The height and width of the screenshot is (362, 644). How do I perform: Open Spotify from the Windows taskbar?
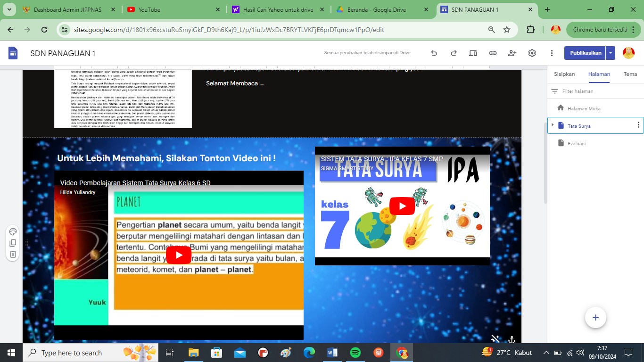coord(355,353)
